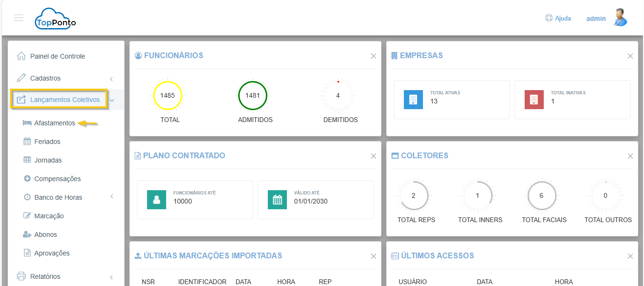Expand the Relatórios menu chevron
644x286 pixels.
111,277
